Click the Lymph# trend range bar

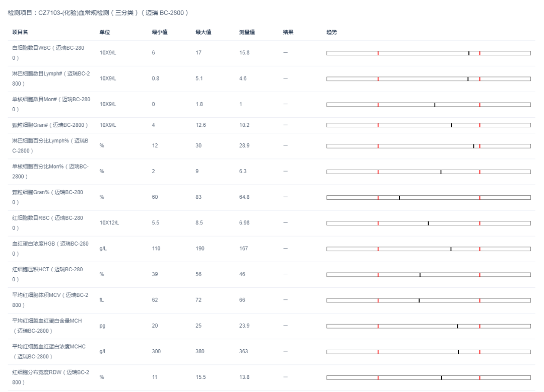[428, 79]
